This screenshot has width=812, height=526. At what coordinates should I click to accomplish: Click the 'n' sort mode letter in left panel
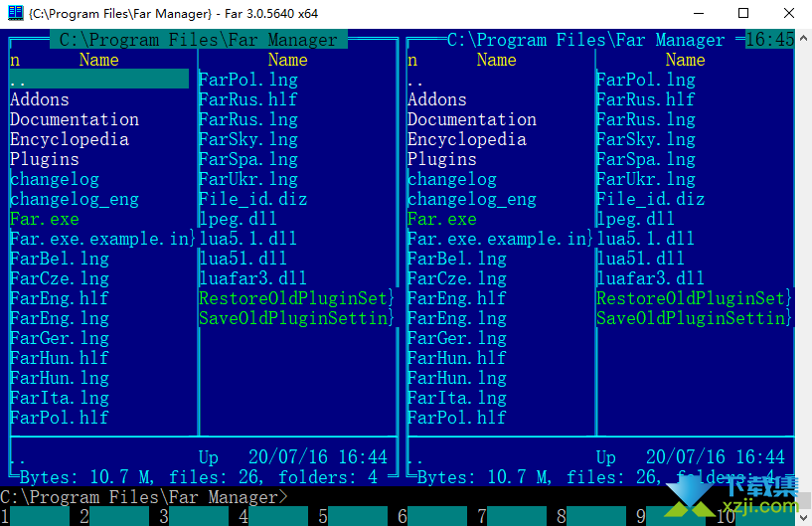(15, 60)
